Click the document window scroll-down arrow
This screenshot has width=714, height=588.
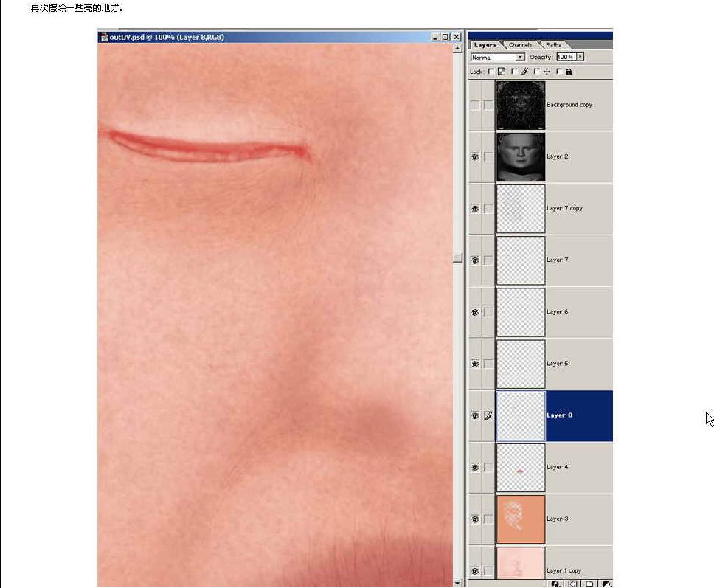[457, 583]
